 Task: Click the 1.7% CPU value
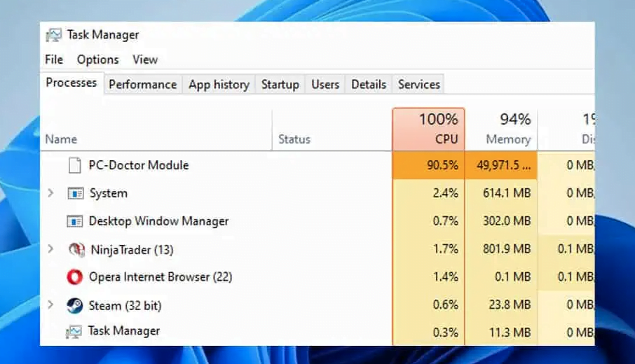(446, 248)
